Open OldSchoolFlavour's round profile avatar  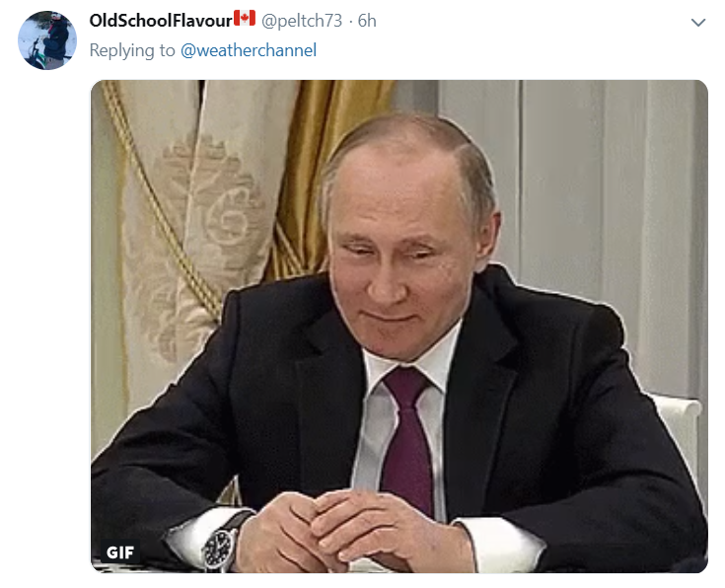click(47, 40)
